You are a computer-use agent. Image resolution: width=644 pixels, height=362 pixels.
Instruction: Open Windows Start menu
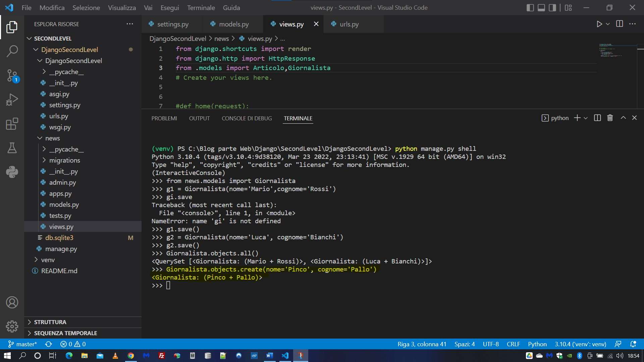tap(7, 356)
